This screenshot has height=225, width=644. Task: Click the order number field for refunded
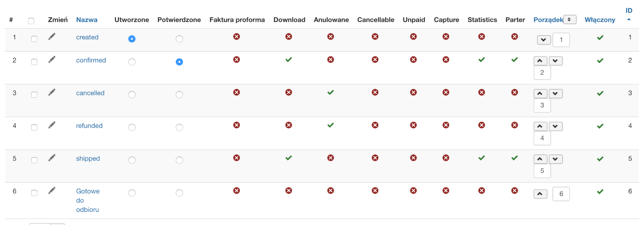[x=542, y=138]
